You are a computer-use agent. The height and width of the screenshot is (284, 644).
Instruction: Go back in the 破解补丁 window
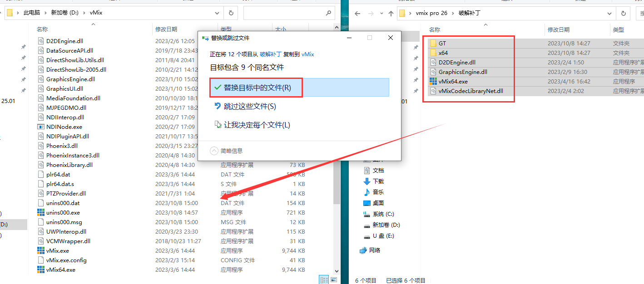(x=357, y=13)
